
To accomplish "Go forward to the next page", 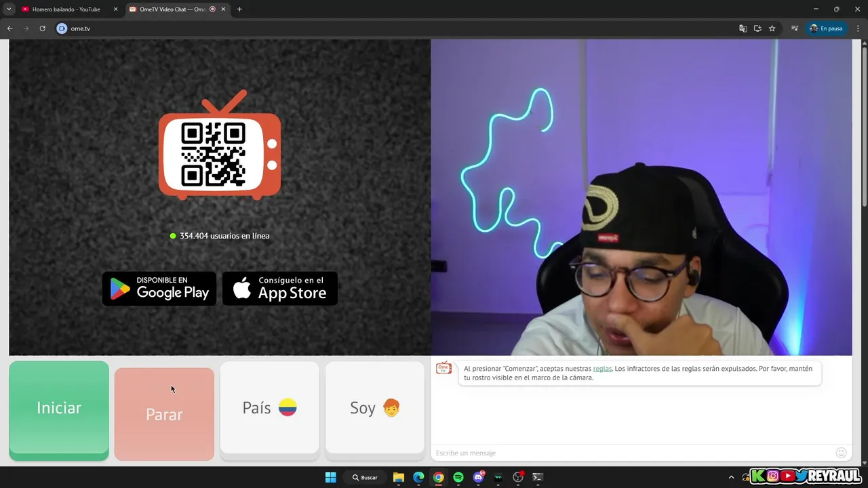I will click(x=26, y=28).
